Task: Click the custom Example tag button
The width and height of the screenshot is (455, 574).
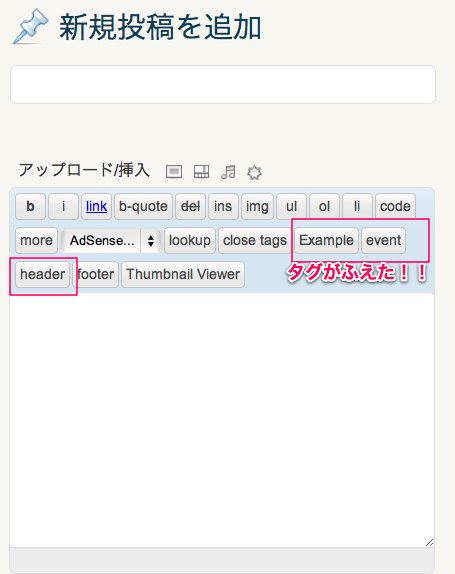Action: point(326,240)
